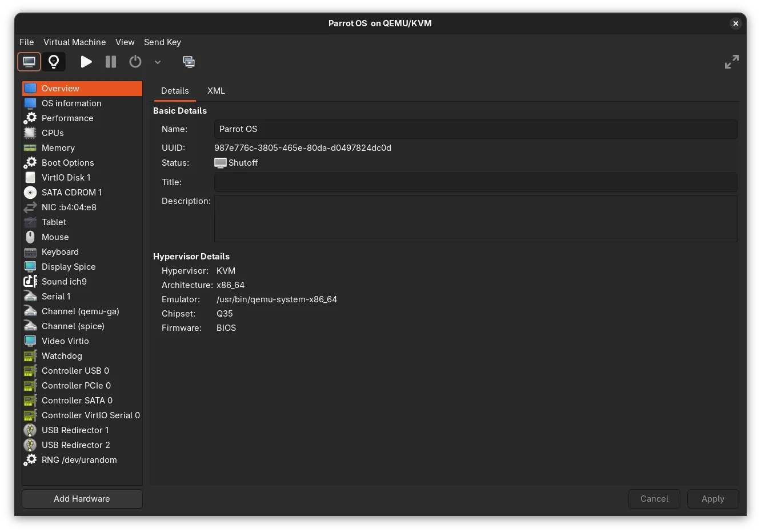This screenshot has height=532, width=761.
Task: Select the Mouse input device
Action: (82, 237)
